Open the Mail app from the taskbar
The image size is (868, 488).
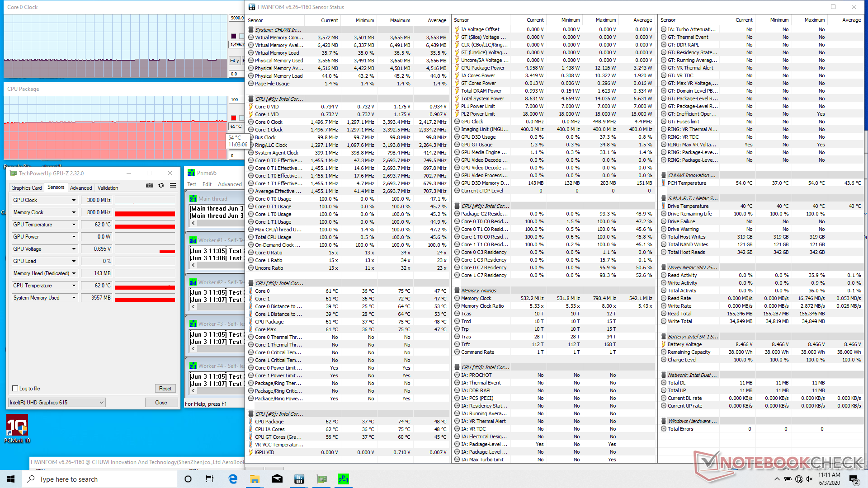(277, 479)
